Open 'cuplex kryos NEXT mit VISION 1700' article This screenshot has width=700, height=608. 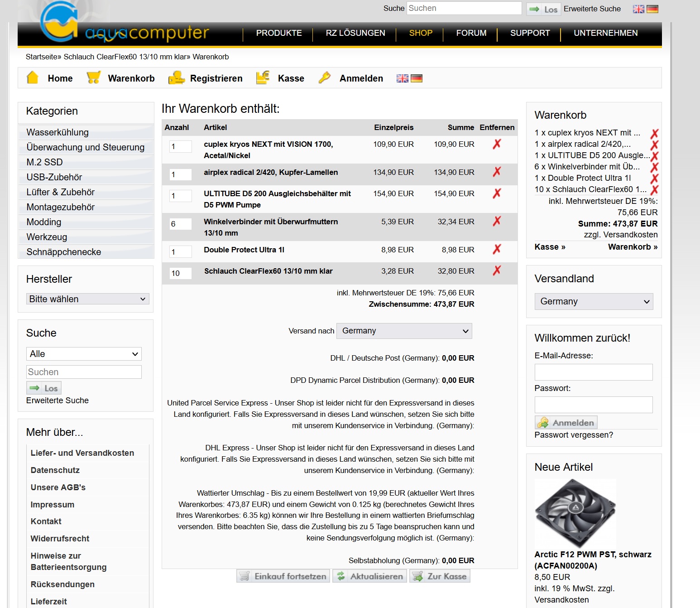[268, 150]
